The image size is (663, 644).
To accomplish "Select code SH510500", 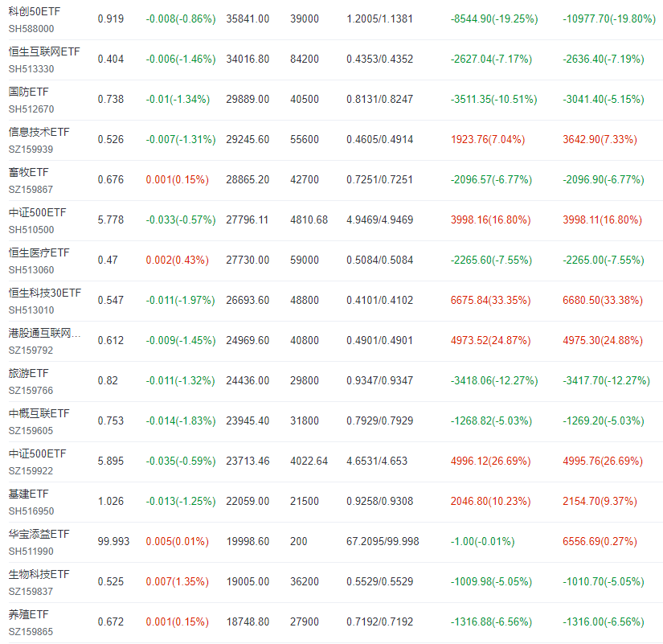I will 31,230.
